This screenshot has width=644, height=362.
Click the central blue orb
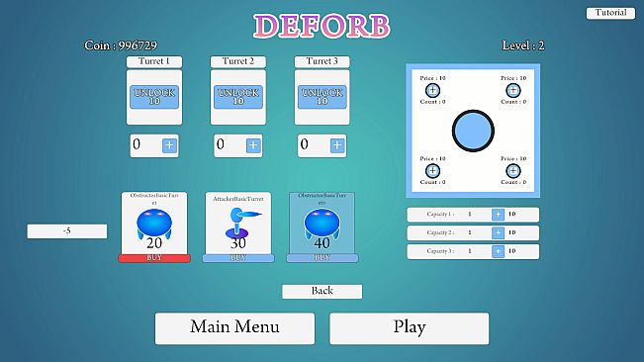(x=473, y=131)
